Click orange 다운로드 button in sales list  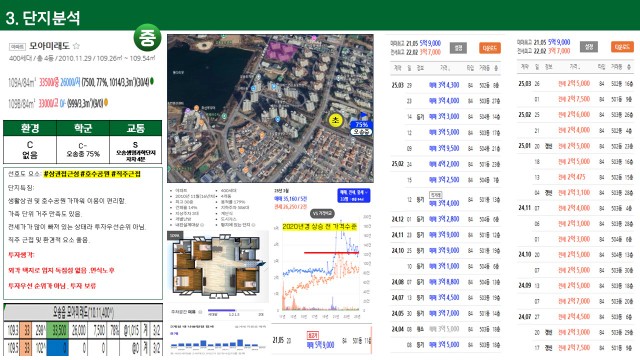coord(489,48)
